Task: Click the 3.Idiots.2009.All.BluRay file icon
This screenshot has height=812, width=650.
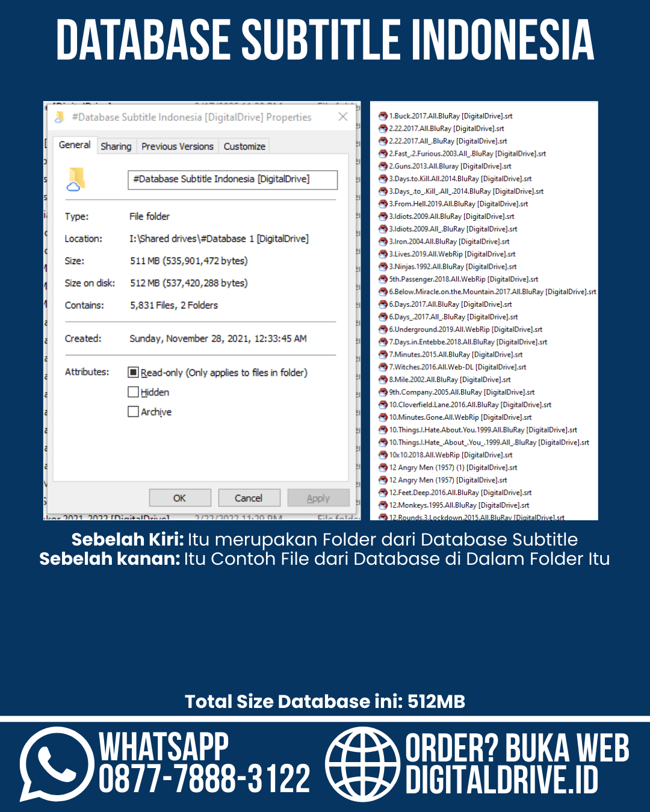Action: coord(383,217)
